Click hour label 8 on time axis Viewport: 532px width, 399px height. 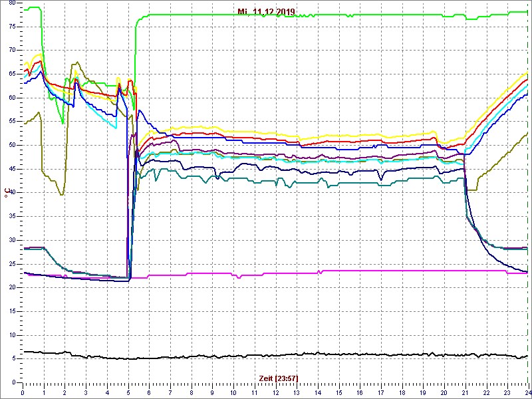click(x=191, y=392)
